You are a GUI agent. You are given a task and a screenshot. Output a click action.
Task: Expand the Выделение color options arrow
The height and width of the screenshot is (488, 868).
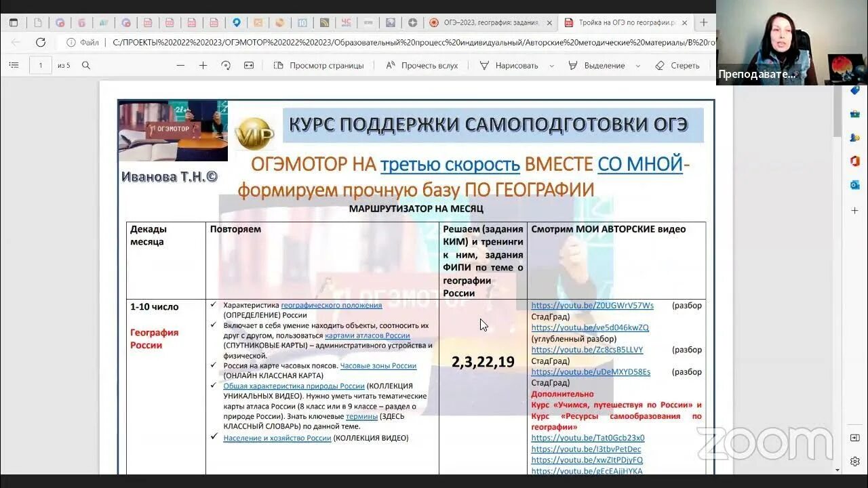pos(638,66)
